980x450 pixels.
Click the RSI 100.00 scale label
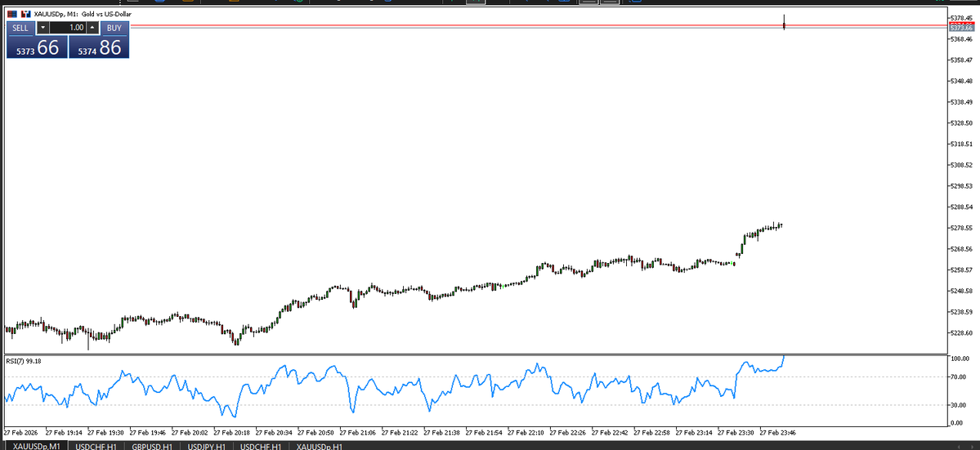pos(960,359)
